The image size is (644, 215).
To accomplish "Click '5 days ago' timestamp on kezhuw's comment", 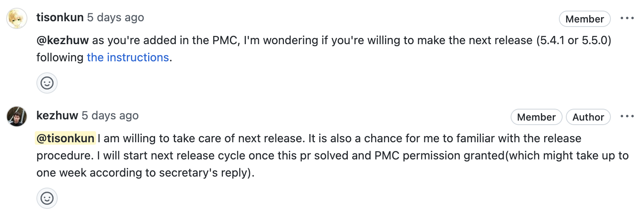I will point(110,116).
